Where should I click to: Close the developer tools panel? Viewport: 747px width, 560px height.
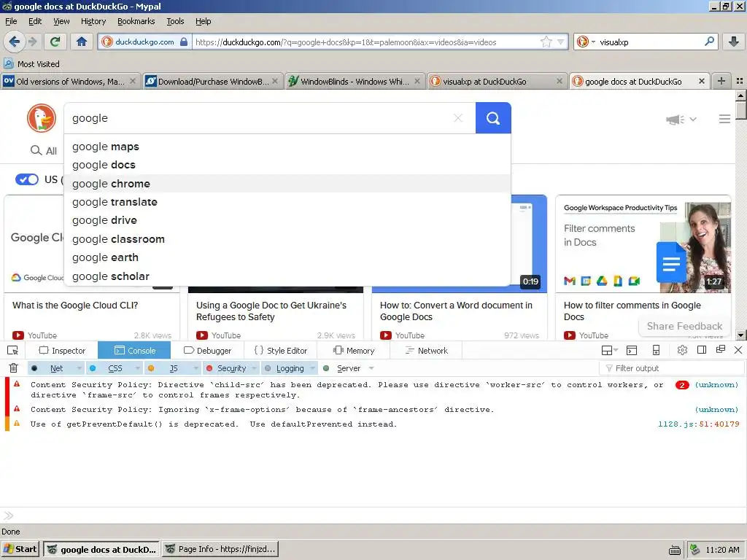pos(738,350)
